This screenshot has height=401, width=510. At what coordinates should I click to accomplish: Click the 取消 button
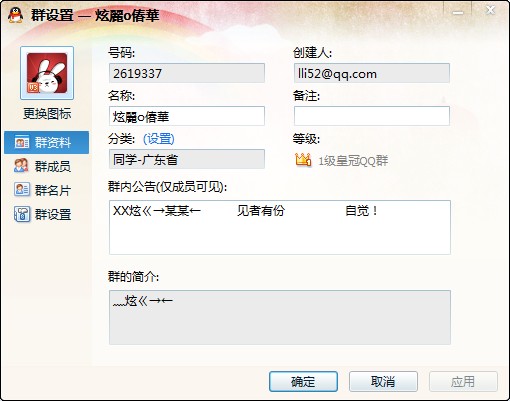click(x=383, y=381)
